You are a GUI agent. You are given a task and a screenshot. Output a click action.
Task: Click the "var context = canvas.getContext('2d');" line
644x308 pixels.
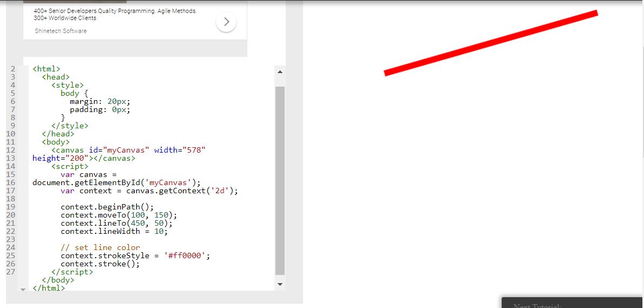[149, 191]
